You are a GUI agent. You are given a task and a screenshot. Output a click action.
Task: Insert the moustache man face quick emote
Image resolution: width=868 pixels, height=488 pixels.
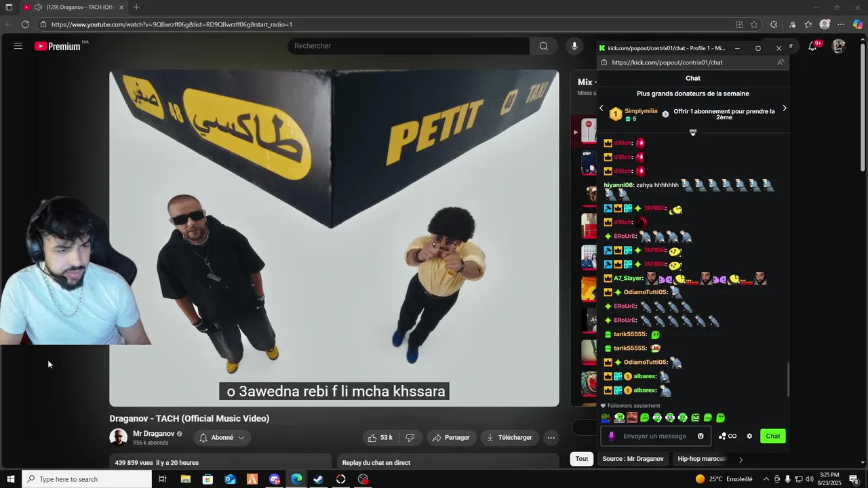631,418
